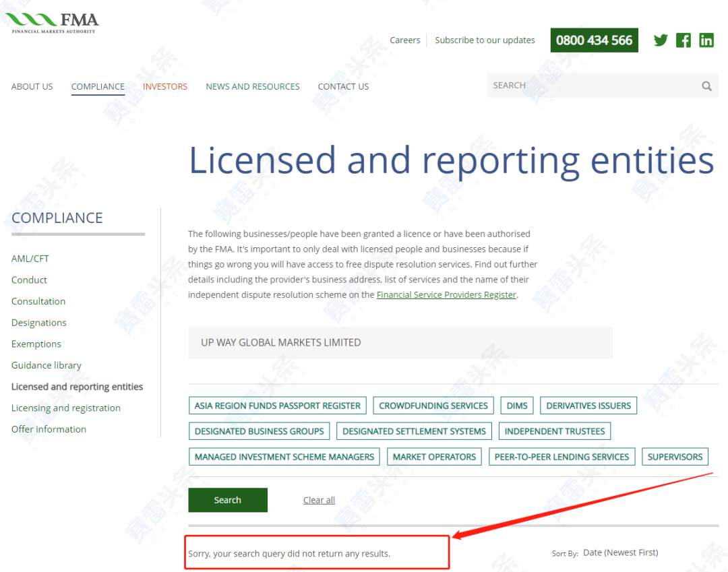The image size is (728, 572).
Task: Open Designations in the sidebar
Action: tap(39, 323)
